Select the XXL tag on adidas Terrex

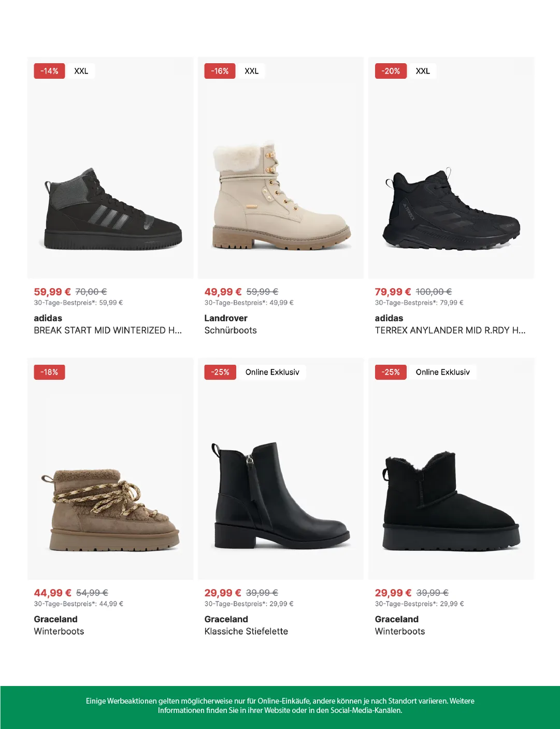click(x=423, y=71)
